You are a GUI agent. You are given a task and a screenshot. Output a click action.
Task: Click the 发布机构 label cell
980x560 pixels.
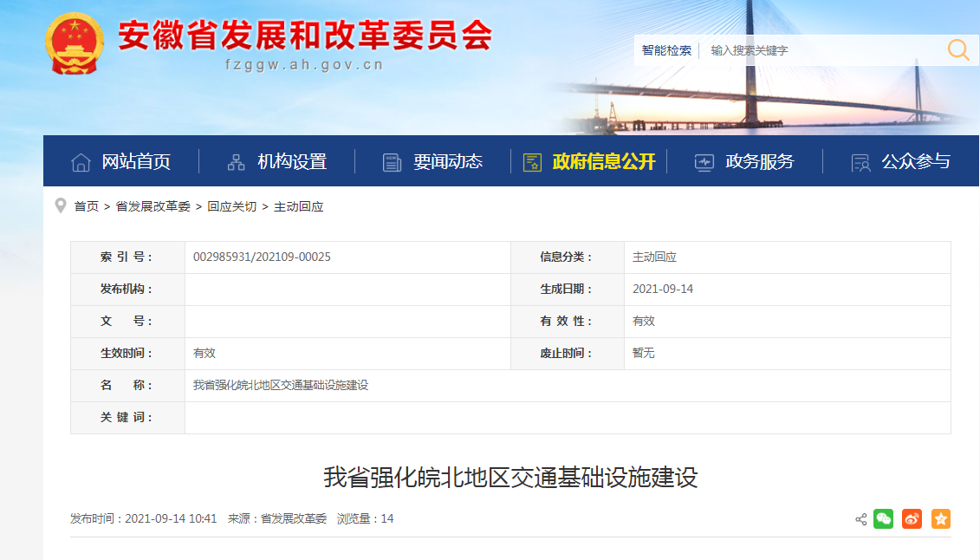pos(127,289)
